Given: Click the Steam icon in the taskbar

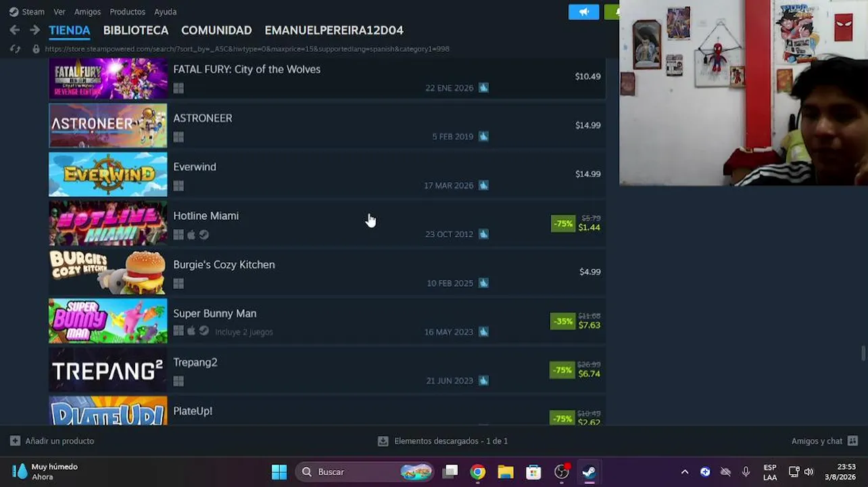Looking at the screenshot, I should coord(589,472).
